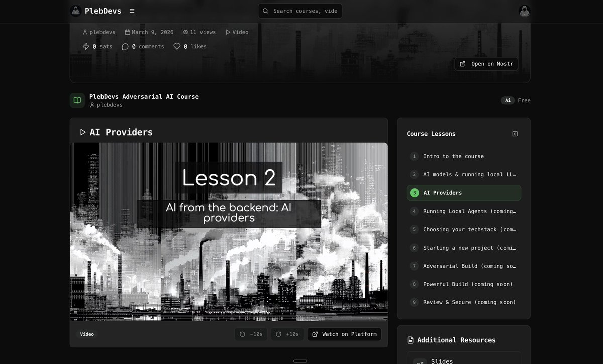Open the comments speech bubble icon
This screenshot has width=603, height=364.
125,46
